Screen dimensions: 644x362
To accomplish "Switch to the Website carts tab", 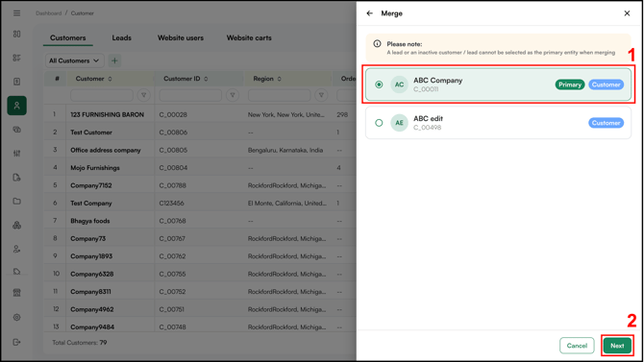I will pyautogui.click(x=249, y=37).
